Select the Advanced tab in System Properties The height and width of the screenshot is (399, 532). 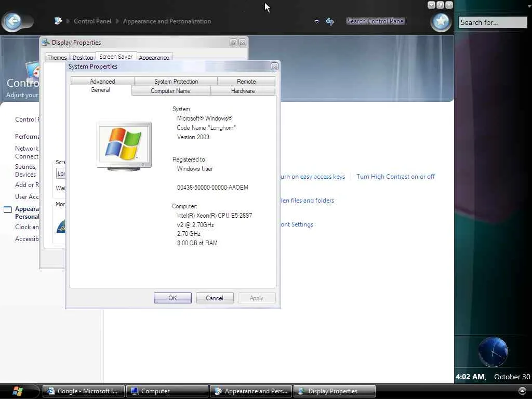tap(102, 82)
